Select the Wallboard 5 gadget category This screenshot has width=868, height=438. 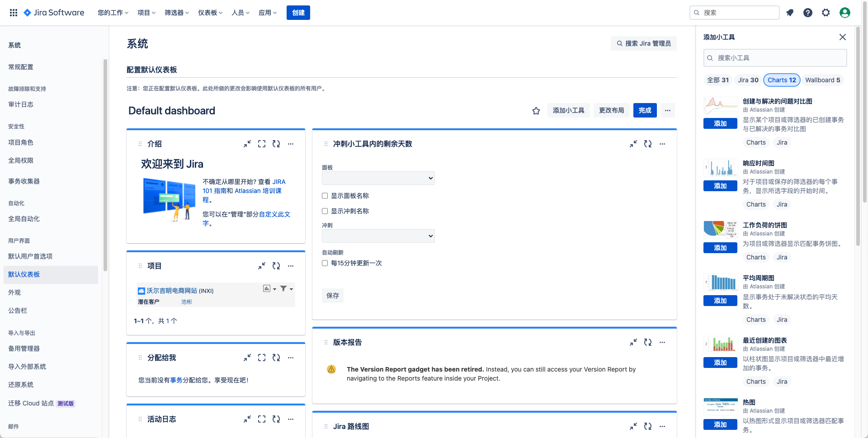coord(823,80)
